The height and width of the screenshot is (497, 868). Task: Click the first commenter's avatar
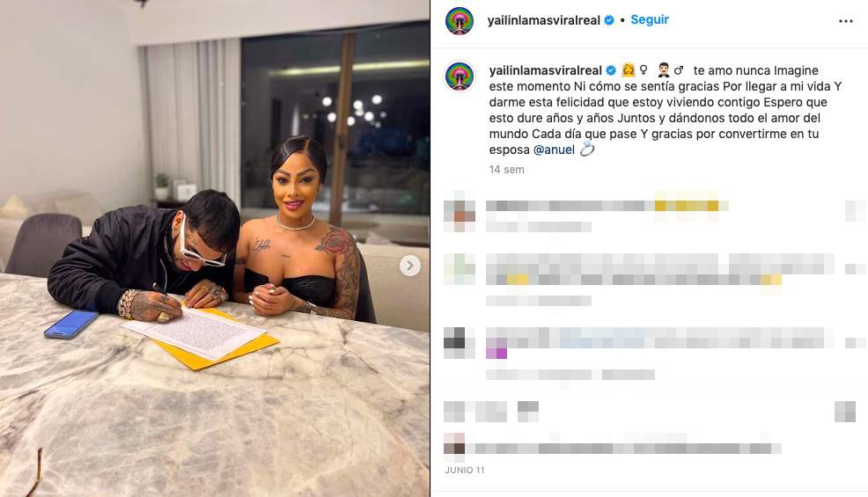point(460,212)
